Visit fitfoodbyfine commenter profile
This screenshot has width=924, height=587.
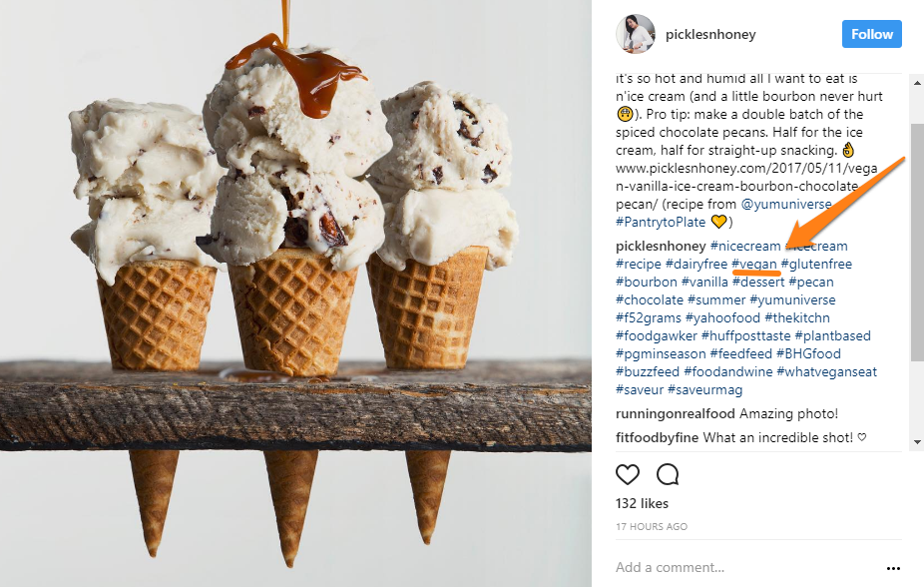[657, 438]
